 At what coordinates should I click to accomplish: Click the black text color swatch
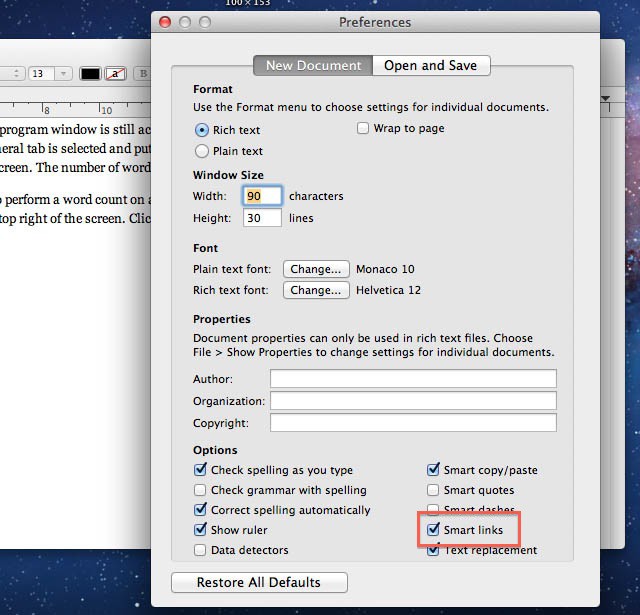tap(90, 74)
